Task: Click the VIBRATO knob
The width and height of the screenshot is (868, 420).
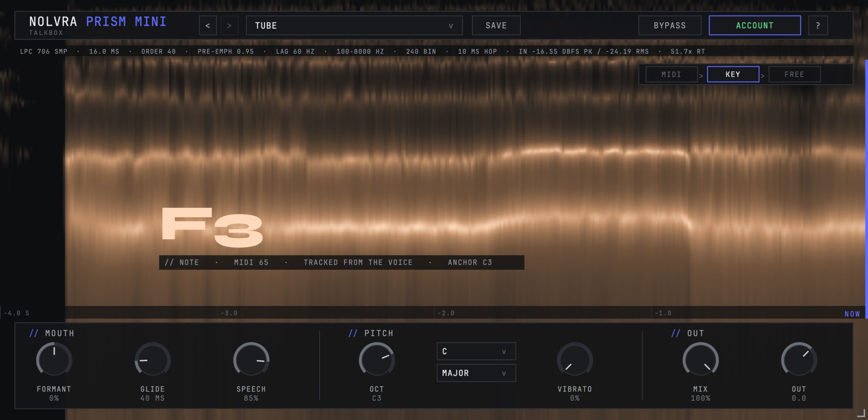Action: click(575, 360)
